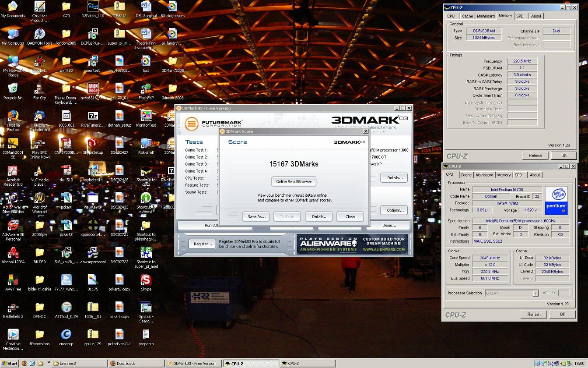Screen dimensions: 588x368
Task: Click the 220.5 MHz Frequency value
Action: 522,61
